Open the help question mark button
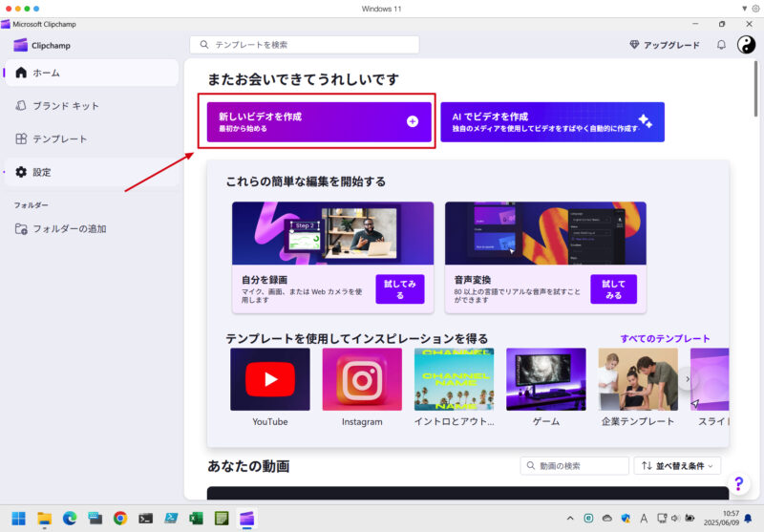The height and width of the screenshot is (532, 764). [739, 484]
